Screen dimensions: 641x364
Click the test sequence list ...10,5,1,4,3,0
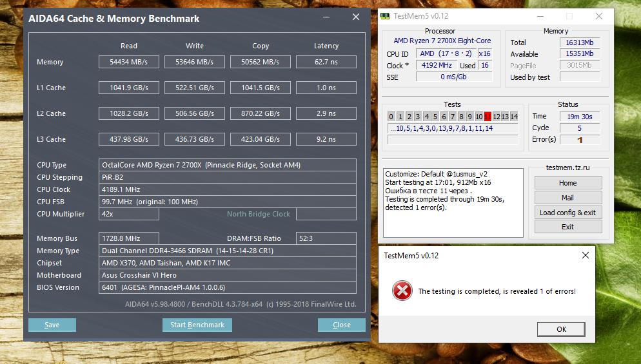pyautogui.click(x=453, y=128)
